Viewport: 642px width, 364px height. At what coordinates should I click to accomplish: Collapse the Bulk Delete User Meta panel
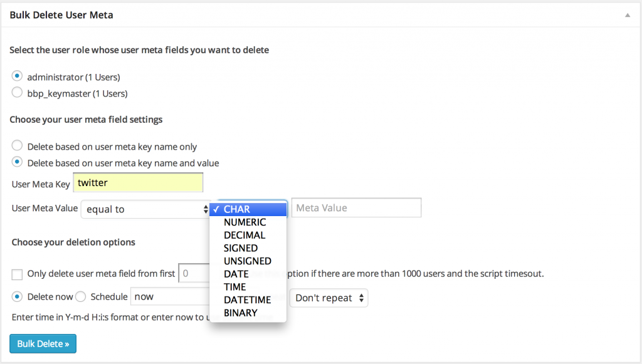point(627,14)
